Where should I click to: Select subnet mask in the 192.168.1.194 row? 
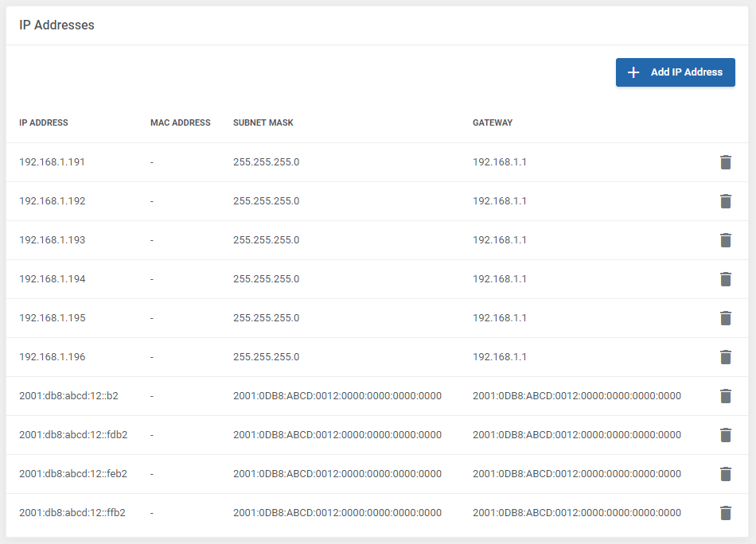click(x=266, y=279)
